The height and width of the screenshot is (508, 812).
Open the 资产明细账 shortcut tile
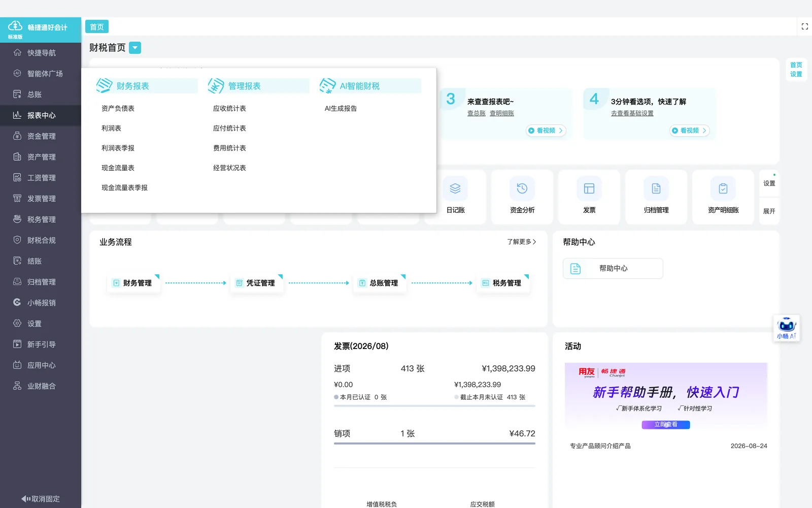point(723,197)
